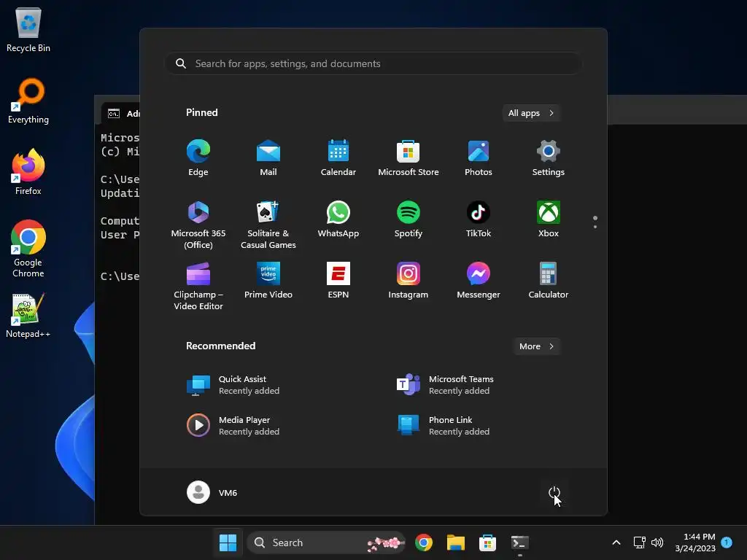Launch the Photos app
Viewport: 747px width, 560px height.
(479, 158)
